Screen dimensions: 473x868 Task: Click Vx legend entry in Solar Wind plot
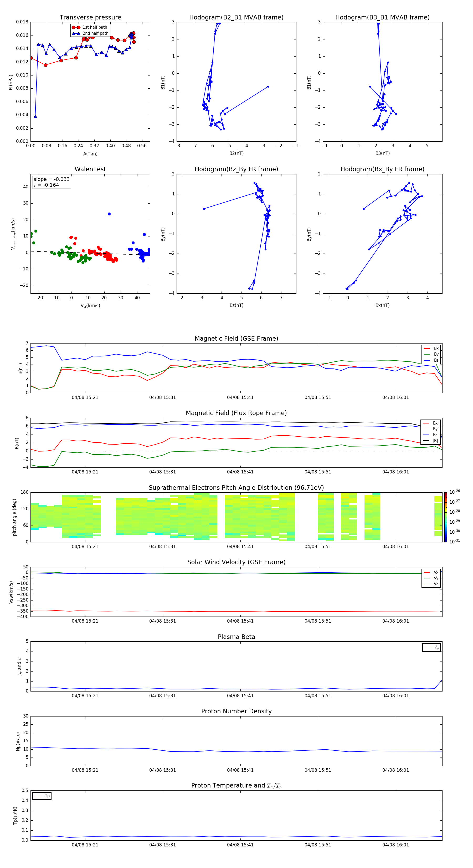431,573
